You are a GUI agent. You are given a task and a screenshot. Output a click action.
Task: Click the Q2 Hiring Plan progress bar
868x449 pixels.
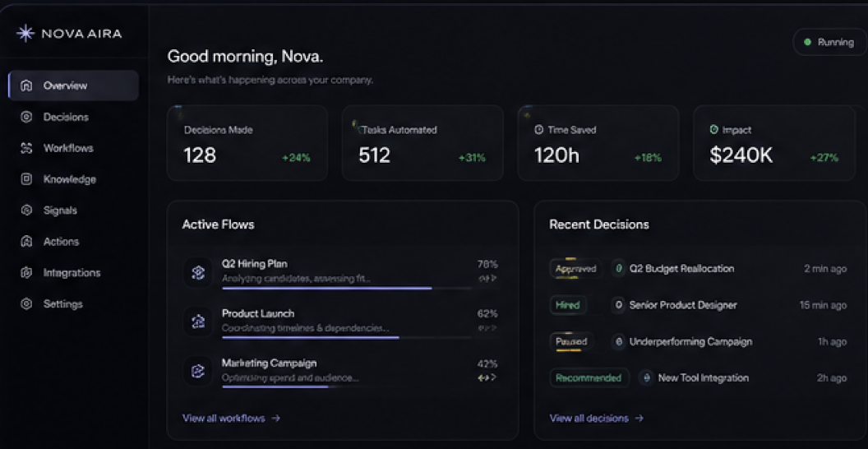[x=347, y=288]
